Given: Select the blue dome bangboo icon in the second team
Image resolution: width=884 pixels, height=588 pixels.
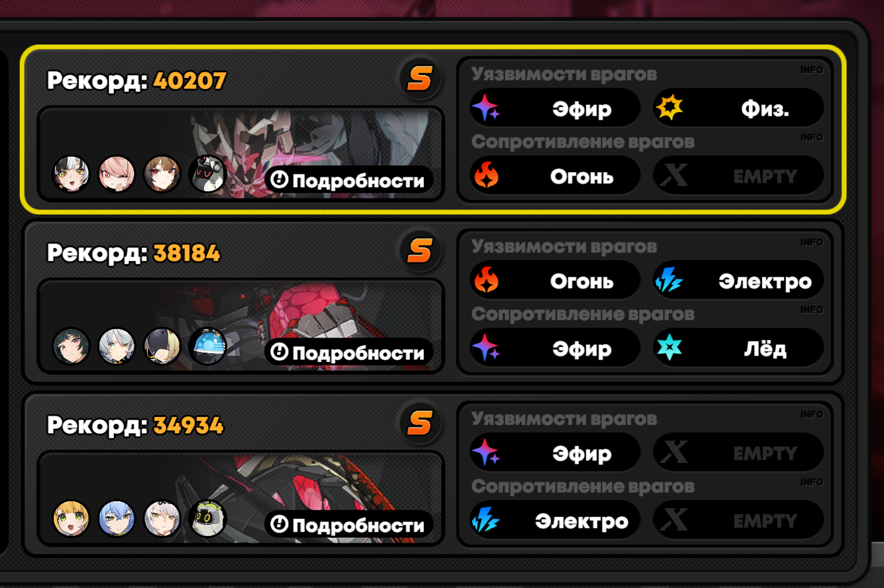Looking at the screenshot, I should (x=208, y=346).
